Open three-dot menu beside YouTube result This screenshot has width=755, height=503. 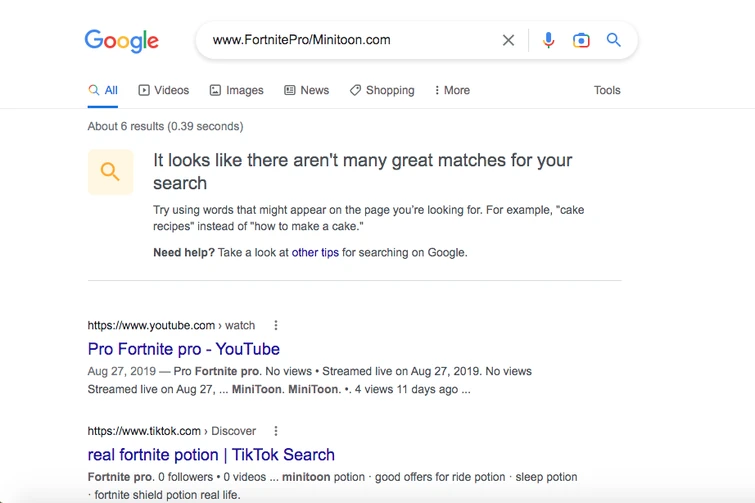(276, 325)
